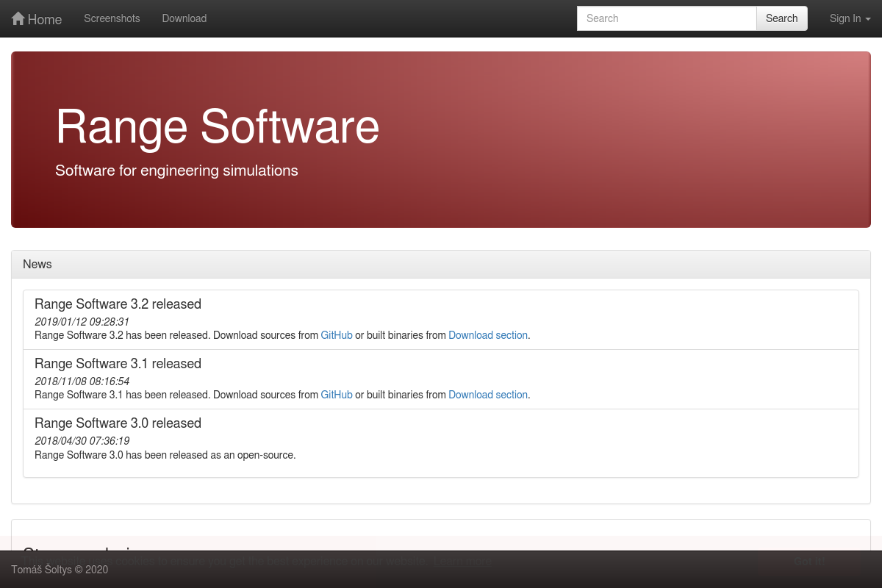
Task: Dismiss cookie notice with Got it! button
Action: click(810, 562)
